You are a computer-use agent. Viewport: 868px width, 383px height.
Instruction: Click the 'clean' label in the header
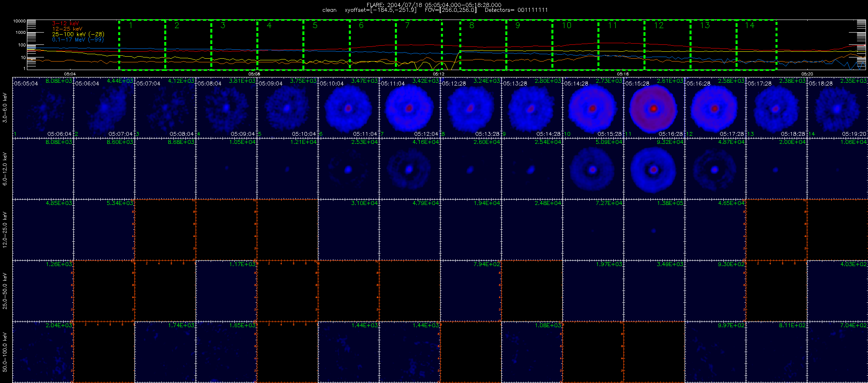point(329,10)
